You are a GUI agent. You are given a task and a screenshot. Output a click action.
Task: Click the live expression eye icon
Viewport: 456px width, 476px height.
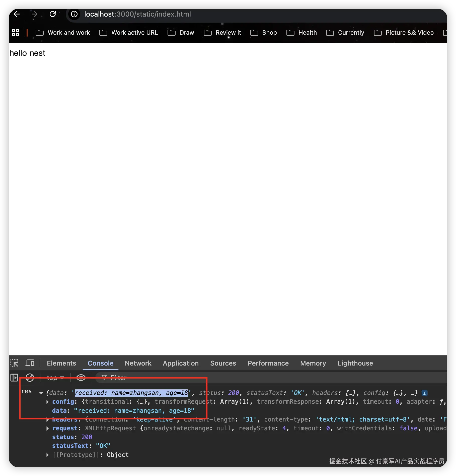click(81, 378)
